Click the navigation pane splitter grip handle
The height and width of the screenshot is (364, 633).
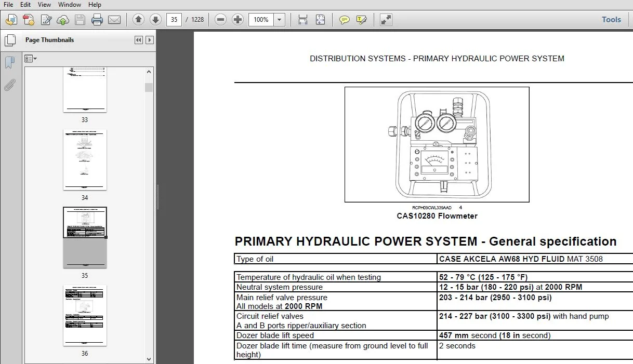(x=157, y=197)
